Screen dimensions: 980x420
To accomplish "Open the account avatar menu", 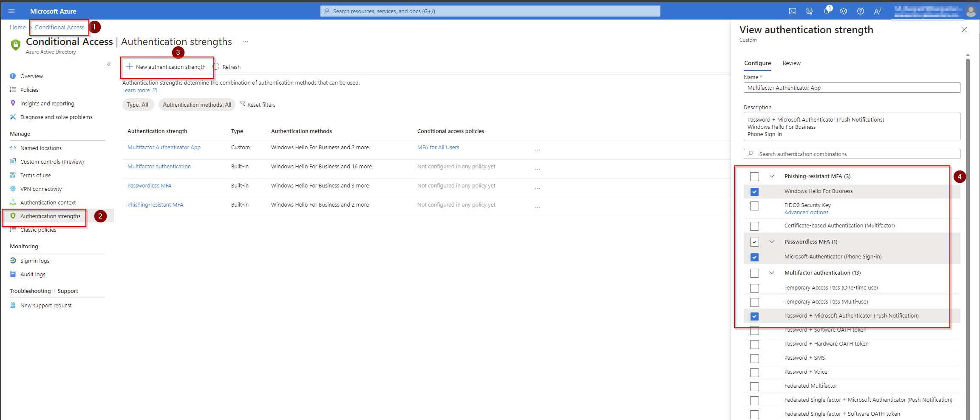I will (971, 11).
